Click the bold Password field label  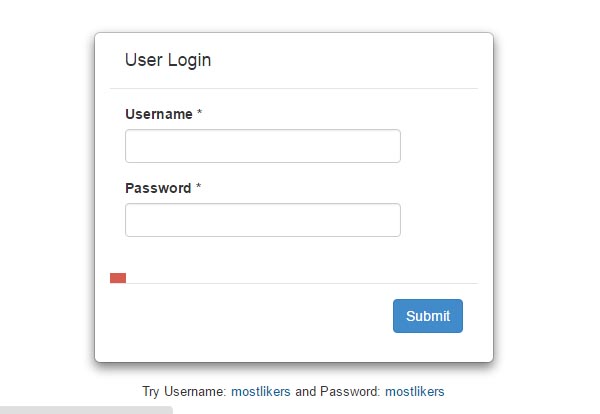pos(157,188)
